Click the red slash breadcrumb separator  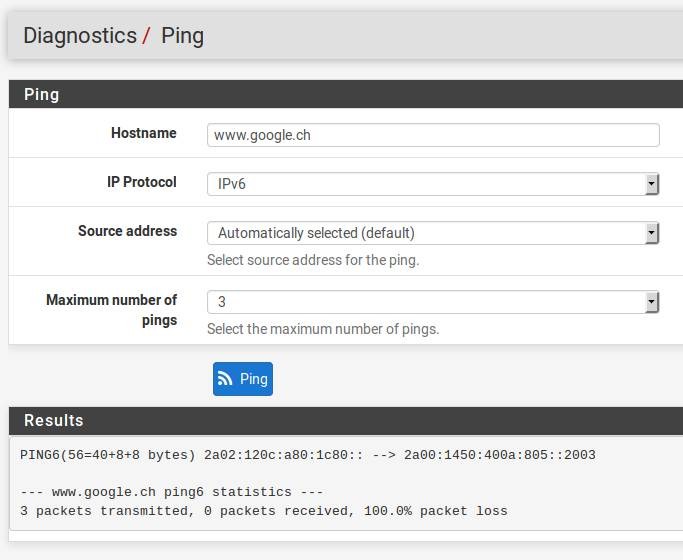tap(147, 37)
